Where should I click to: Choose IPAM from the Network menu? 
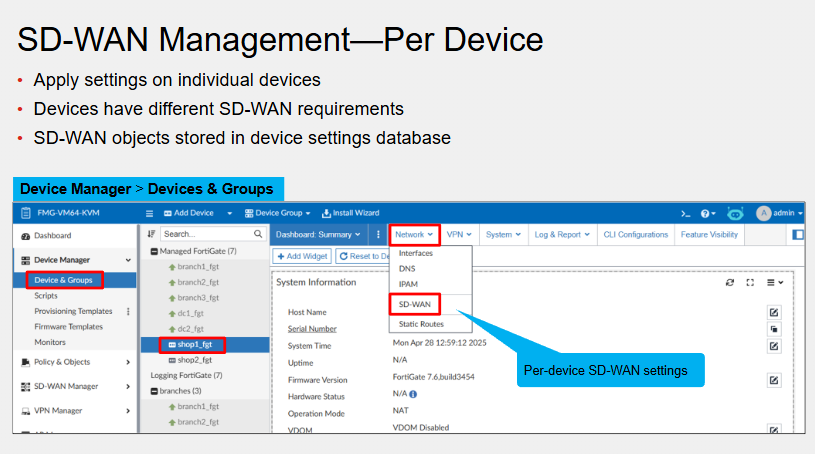tap(408, 284)
